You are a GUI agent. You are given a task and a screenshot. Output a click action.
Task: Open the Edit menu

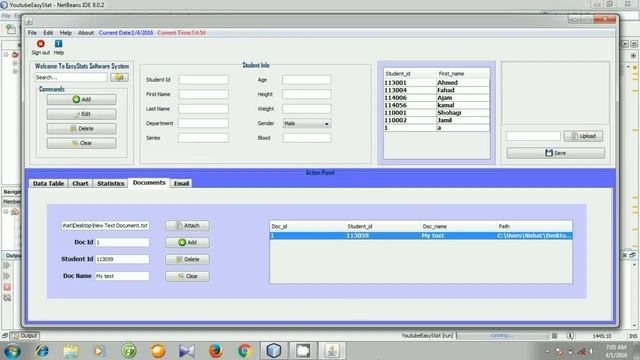click(48, 33)
